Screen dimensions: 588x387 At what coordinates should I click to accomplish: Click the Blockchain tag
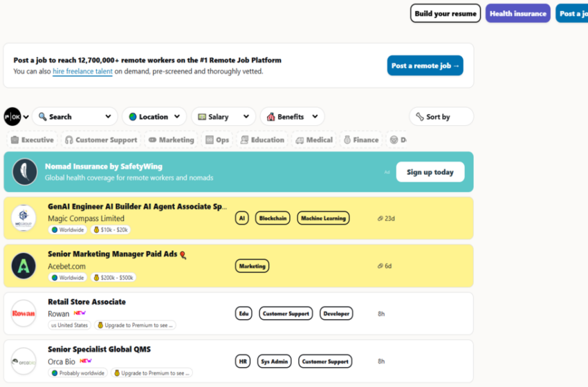(x=273, y=218)
